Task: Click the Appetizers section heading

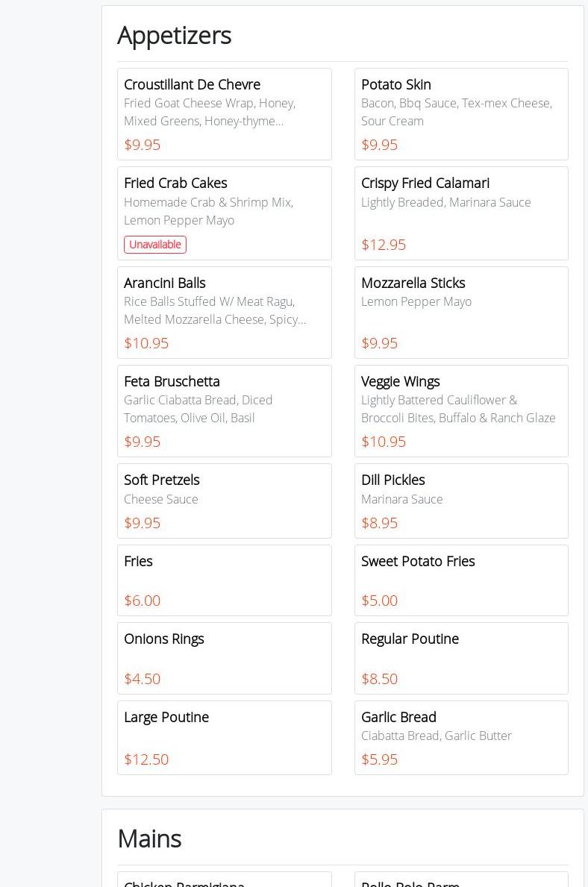Action: point(175,35)
